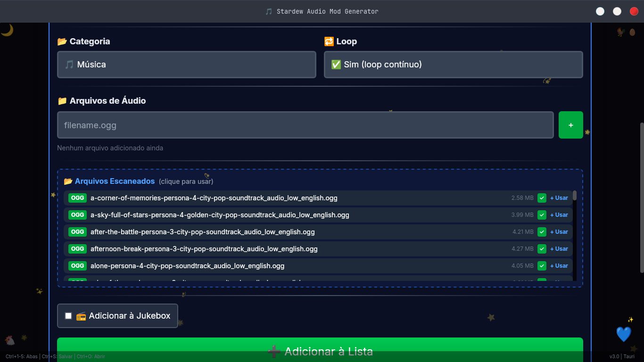This screenshot has width=644, height=362.
Task: Click the chicken icon at bottom left
Action: tap(9, 340)
